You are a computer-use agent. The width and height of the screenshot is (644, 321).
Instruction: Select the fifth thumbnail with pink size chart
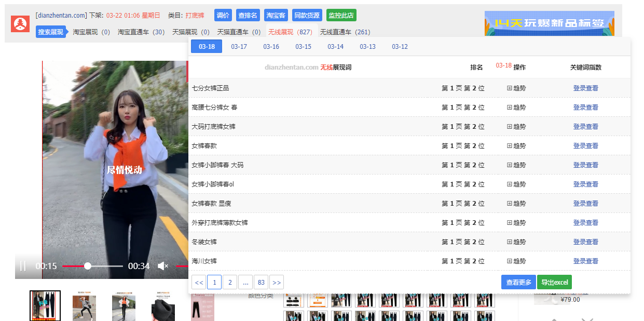[x=202, y=306]
